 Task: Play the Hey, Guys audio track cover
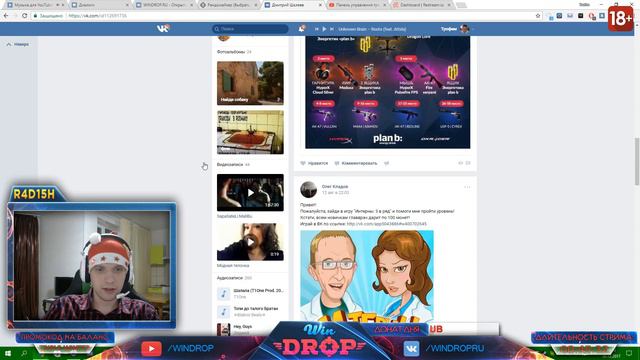pos(223,329)
